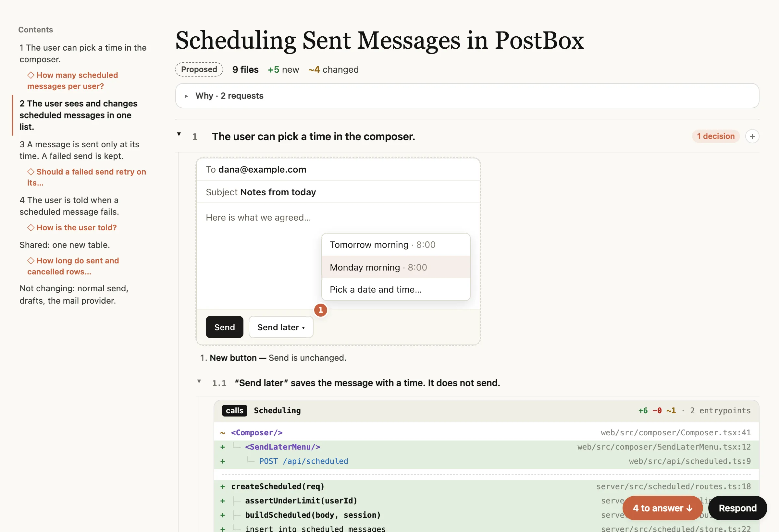This screenshot has width=779, height=532.
Task: Go to 'Shared: one new table.' in contents
Action: coord(65,245)
